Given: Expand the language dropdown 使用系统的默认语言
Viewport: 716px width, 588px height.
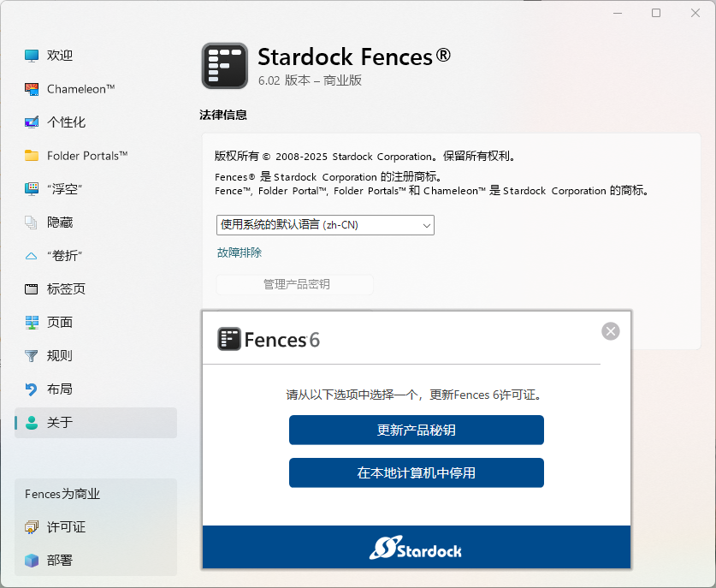Looking at the screenshot, I should point(325,225).
